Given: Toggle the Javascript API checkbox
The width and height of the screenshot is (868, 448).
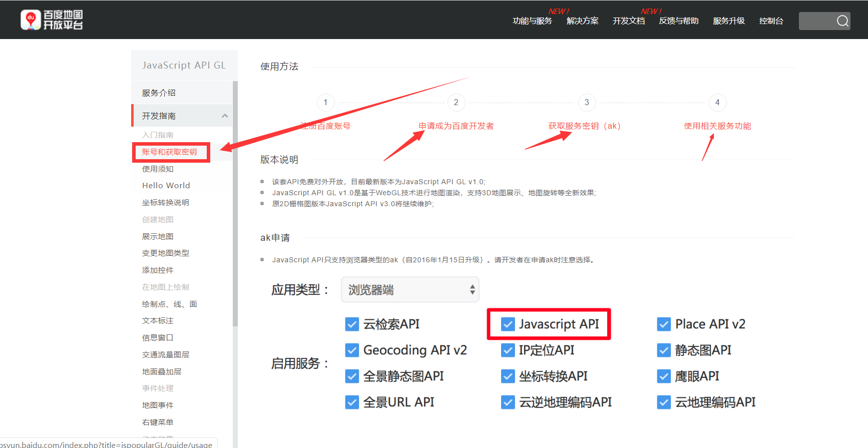Looking at the screenshot, I should pyautogui.click(x=508, y=324).
